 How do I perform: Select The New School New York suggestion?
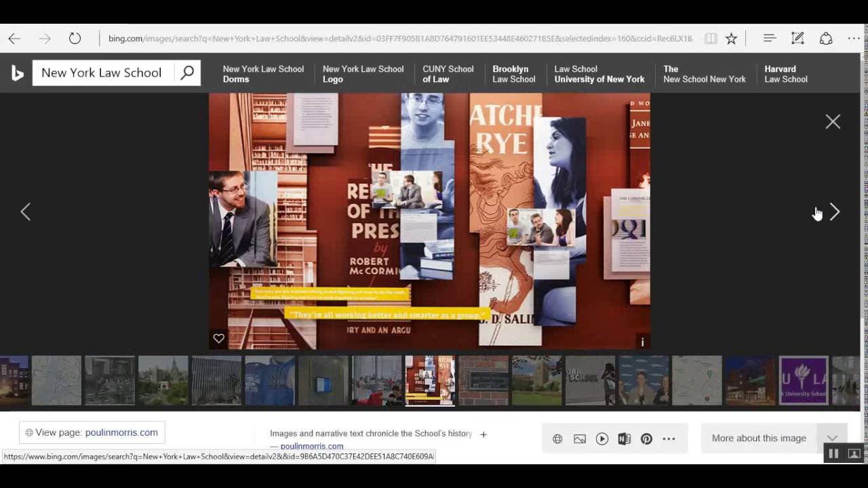pos(704,74)
